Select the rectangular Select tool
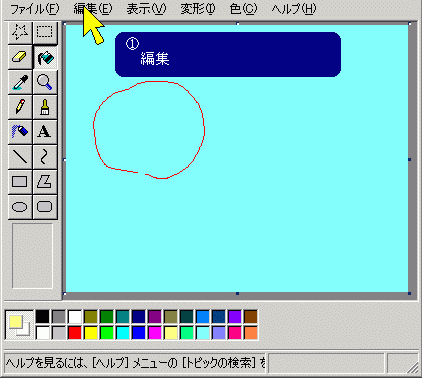 [45, 32]
